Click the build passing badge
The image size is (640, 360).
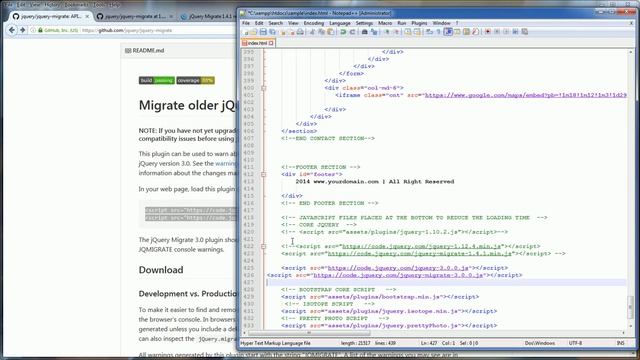coord(157,80)
